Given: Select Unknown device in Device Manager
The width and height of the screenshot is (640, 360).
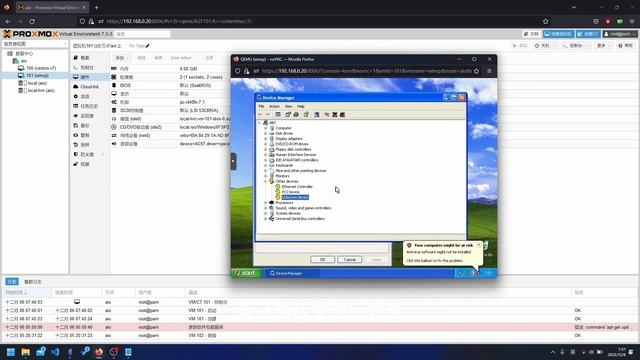Looking at the screenshot, I should tap(295, 197).
